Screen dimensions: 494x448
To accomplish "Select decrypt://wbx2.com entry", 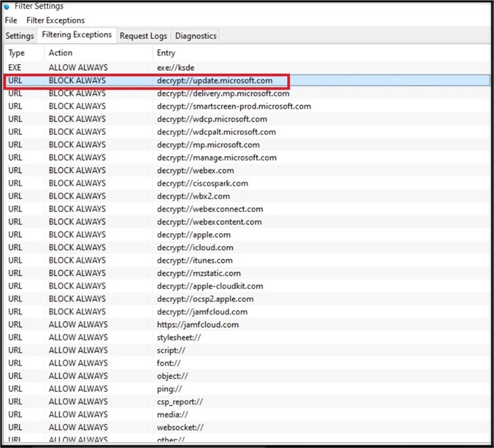I will pos(193,196).
